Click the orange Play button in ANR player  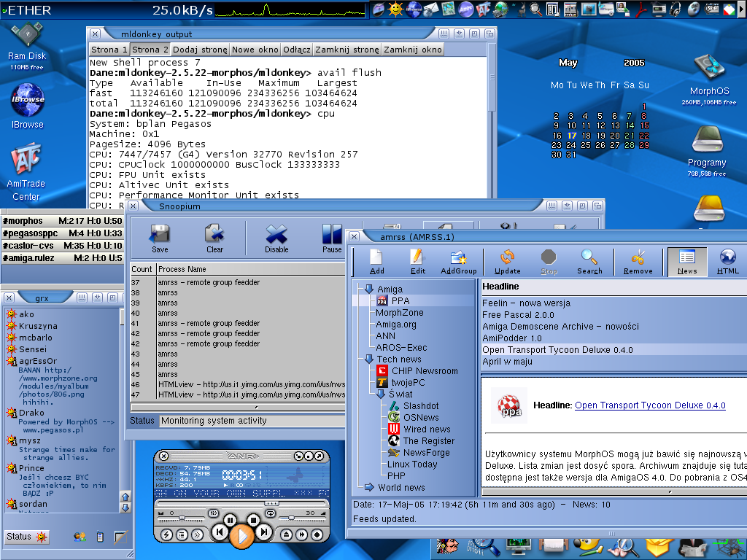click(x=241, y=536)
